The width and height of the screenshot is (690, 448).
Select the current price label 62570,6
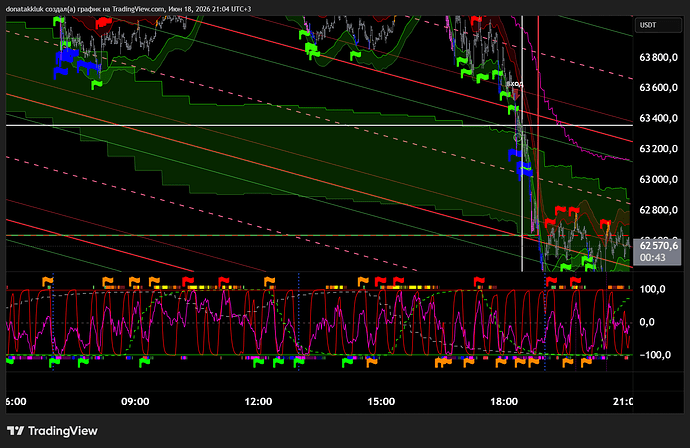[659, 246]
